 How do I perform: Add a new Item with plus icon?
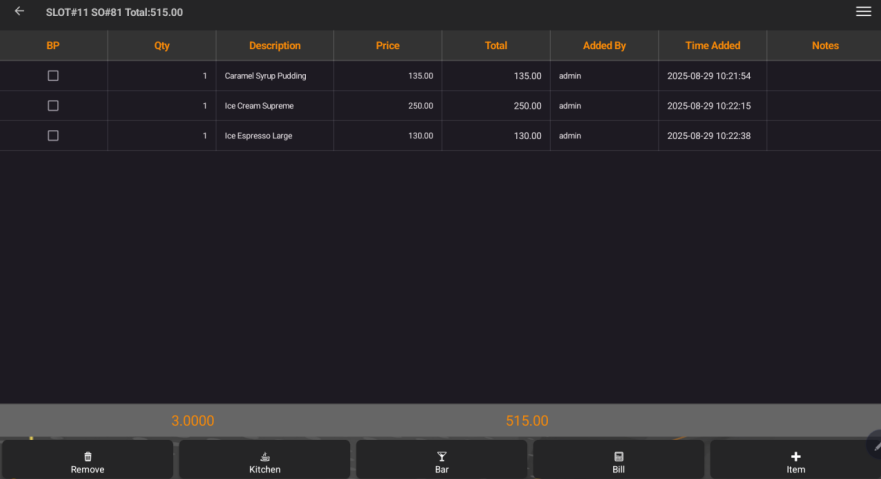[795, 456]
